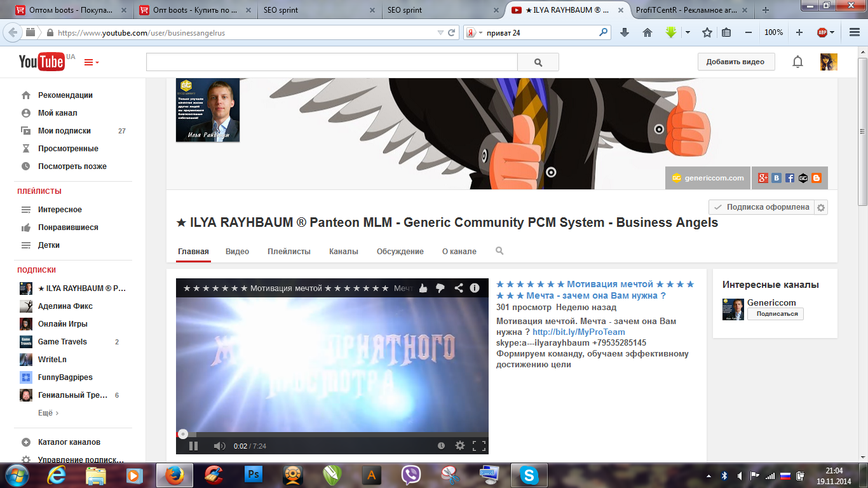Image resolution: width=868 pixels, height=488 pixels.
Task: Click the YouTube search magnifier button
Action: pyautogui.click(x=538, y=62)
